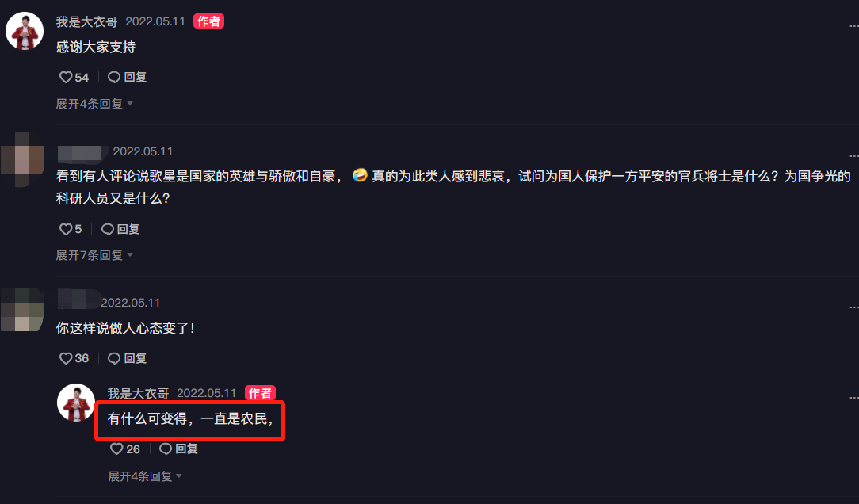
Task: Open blurred avatar of second commenter
Action: pos(22,159)
